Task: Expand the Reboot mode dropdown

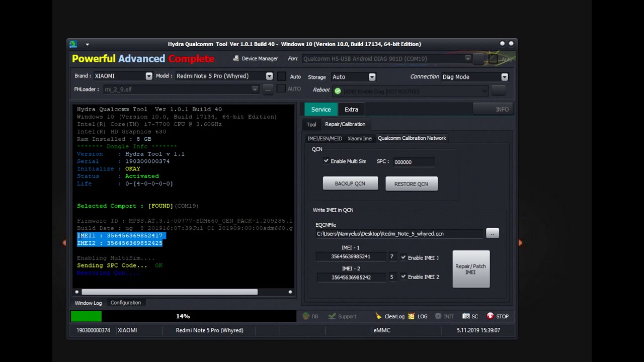Action: (x=484, y=91)
